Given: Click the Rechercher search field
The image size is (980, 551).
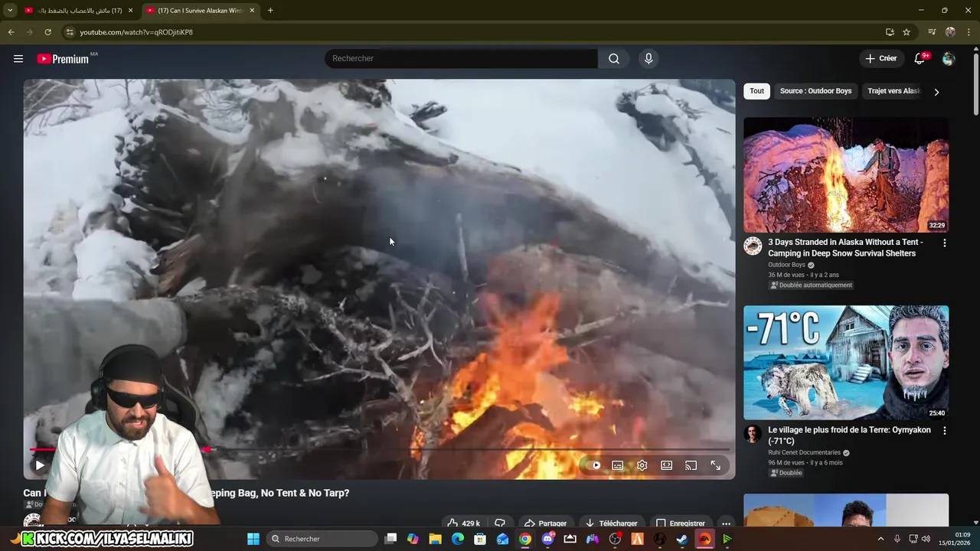Looking at the screenshot, I should [461, 58].
